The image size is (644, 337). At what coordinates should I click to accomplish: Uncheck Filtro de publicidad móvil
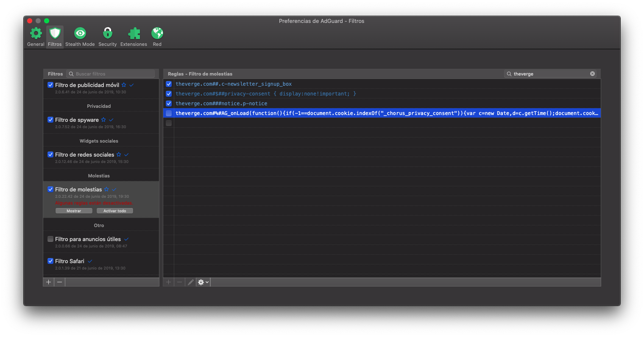coord(50,85)
